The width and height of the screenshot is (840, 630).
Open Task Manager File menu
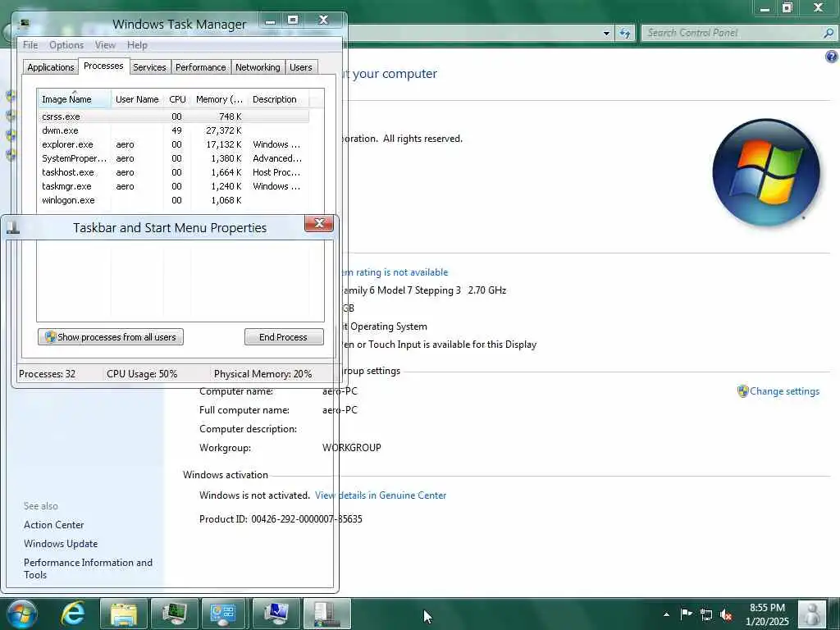click(30, 45)
